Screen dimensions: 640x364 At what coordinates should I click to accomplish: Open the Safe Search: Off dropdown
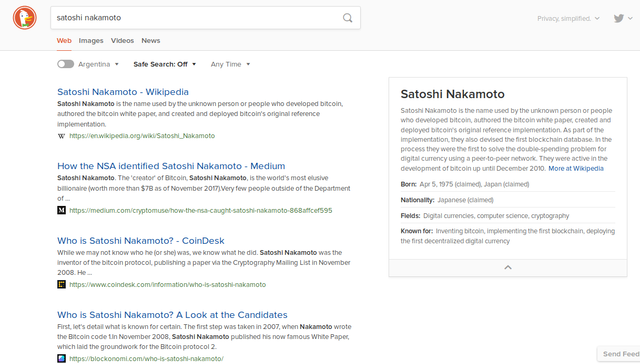(164, 64)
